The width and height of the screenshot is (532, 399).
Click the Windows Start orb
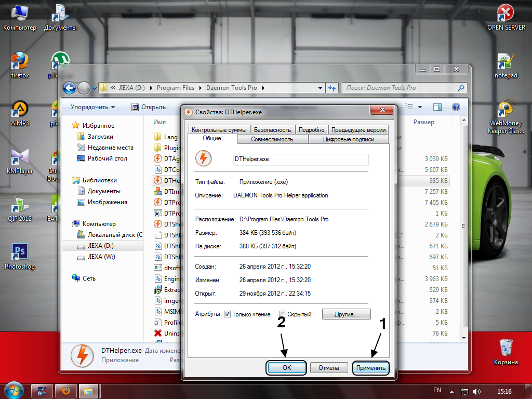click(14, 390)
